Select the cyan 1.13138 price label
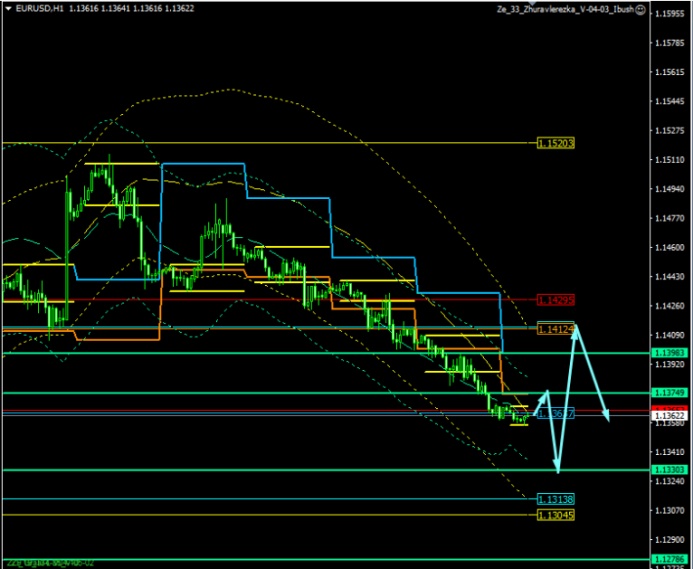 pyautogui.click(x=556, y=498)
